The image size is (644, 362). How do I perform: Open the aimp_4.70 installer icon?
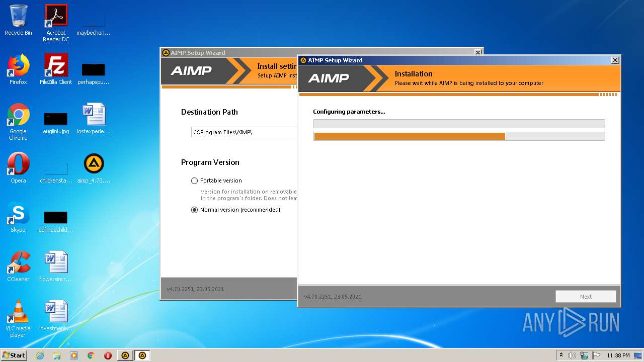[94, 168]
